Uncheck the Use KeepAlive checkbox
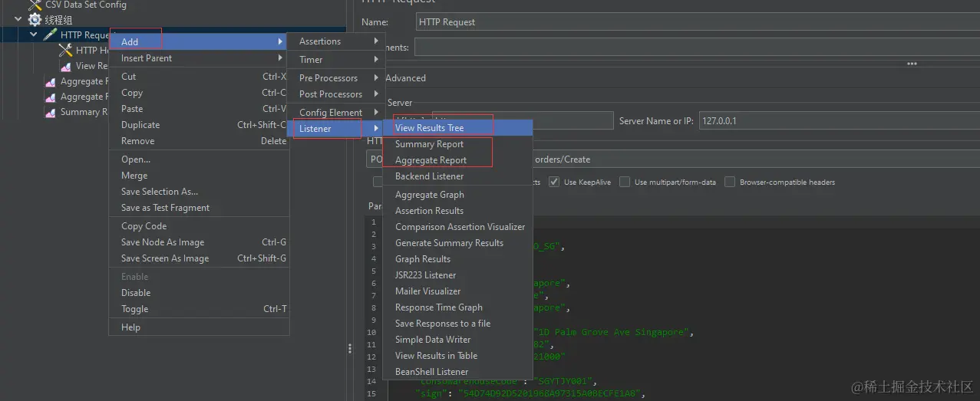This screenshot has height=401, width=980. point(554,182)
